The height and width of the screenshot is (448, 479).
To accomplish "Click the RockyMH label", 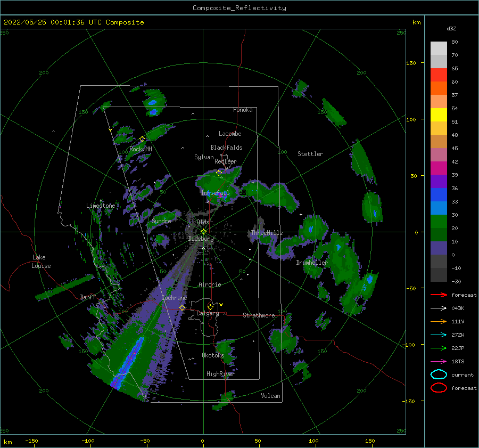I will tap(141, 149).
